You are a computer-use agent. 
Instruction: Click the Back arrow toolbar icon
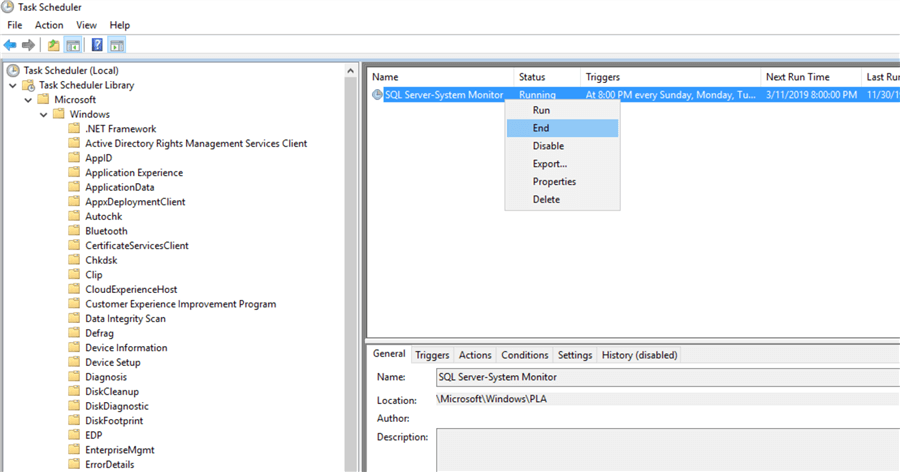click(10, 45)
